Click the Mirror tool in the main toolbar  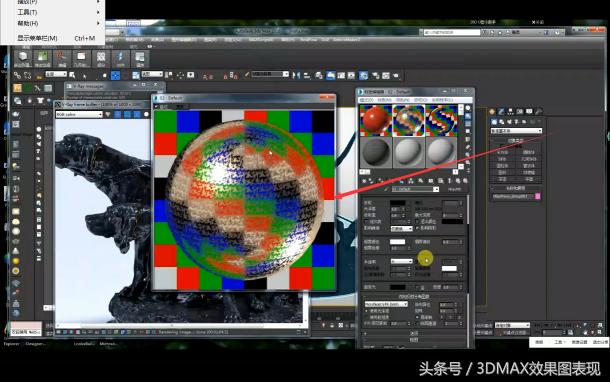click(x=296, y=75)
